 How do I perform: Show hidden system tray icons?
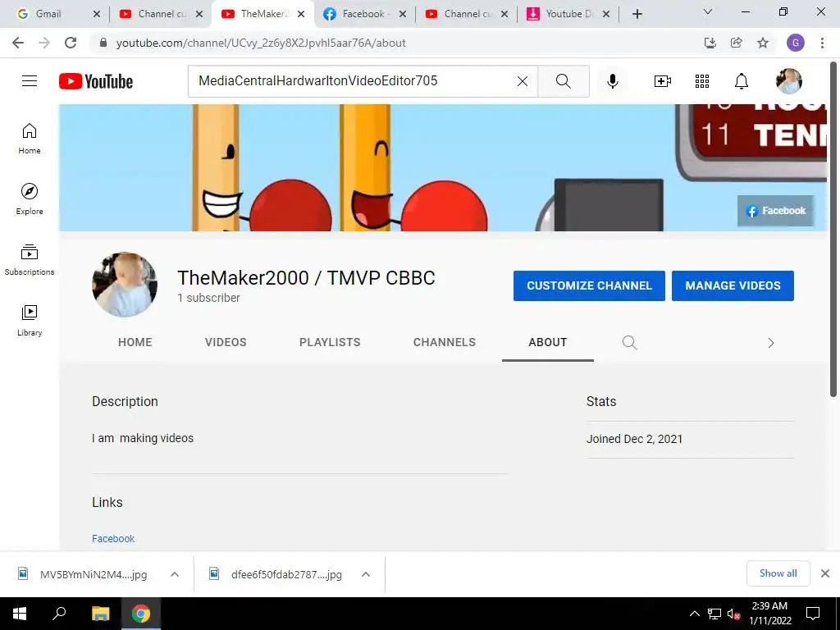pos(694,614)
